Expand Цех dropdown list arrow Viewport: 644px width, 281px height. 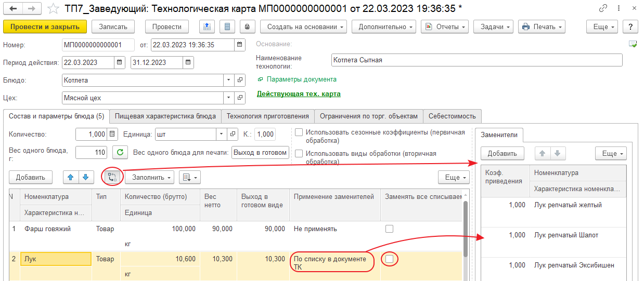[x=229, y=98]
